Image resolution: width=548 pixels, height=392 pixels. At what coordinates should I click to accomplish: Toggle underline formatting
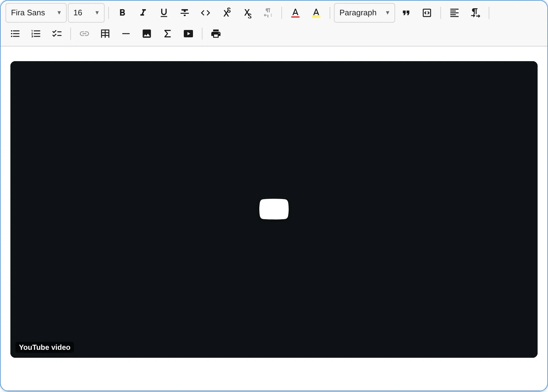tap(164, 13)
